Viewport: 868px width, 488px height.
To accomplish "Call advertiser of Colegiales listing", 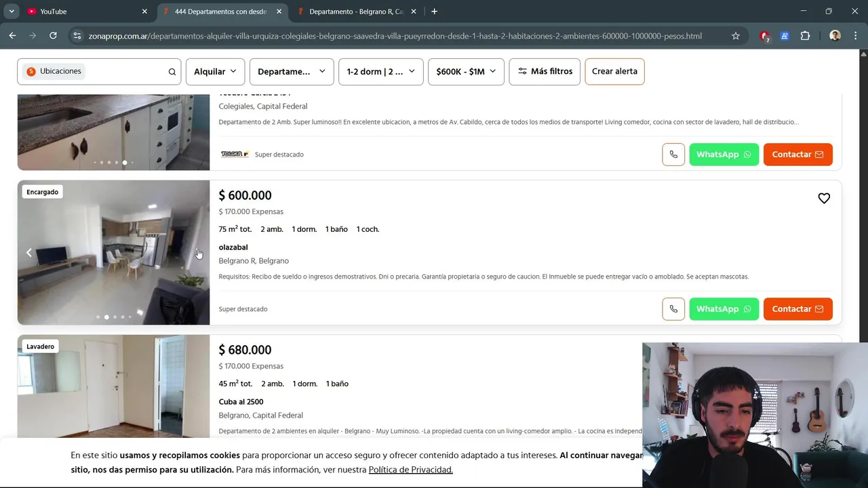I will coord(673,155).
